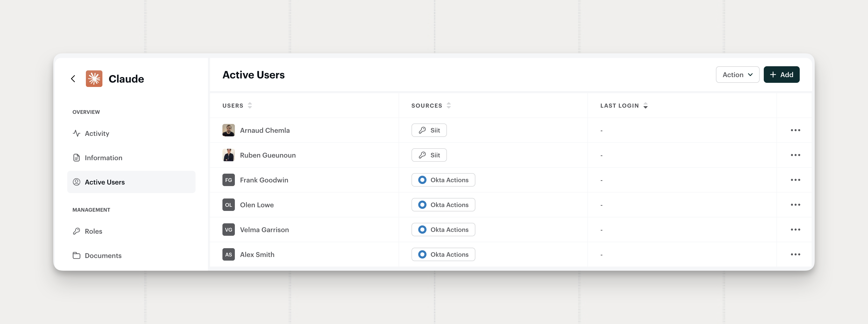
Task: Select Active Users in the sidebar
Action: (x=131, y=182)
